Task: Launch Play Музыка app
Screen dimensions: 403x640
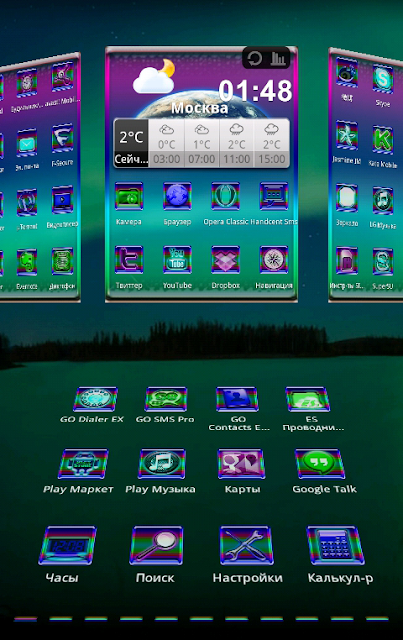Action: pos(162,464)
